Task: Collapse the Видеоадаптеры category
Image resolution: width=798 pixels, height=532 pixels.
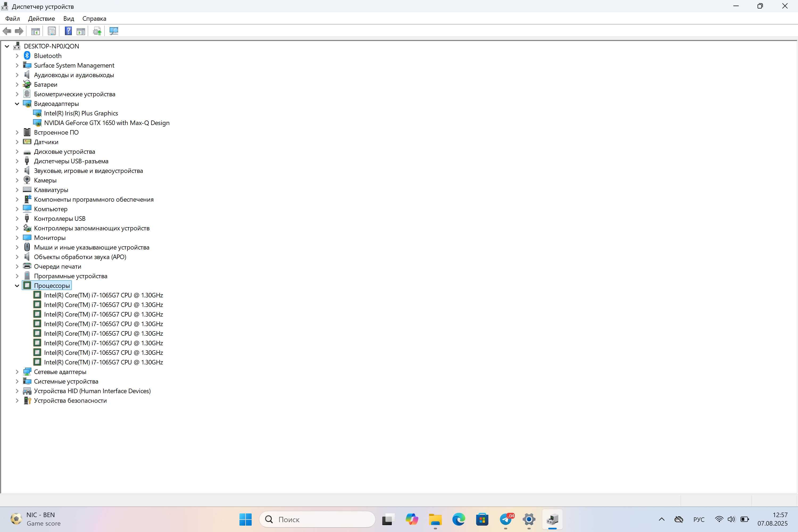Action: [17, 103]
